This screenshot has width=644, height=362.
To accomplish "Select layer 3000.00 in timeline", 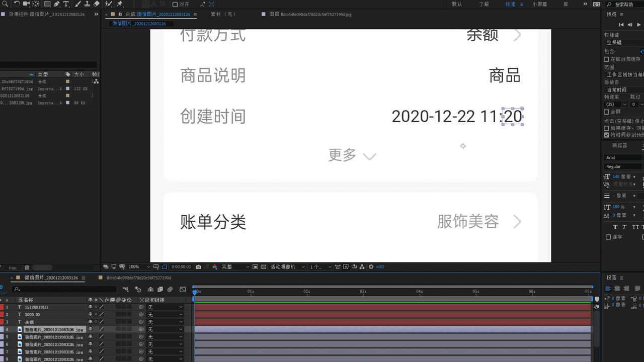I will 32,314.
